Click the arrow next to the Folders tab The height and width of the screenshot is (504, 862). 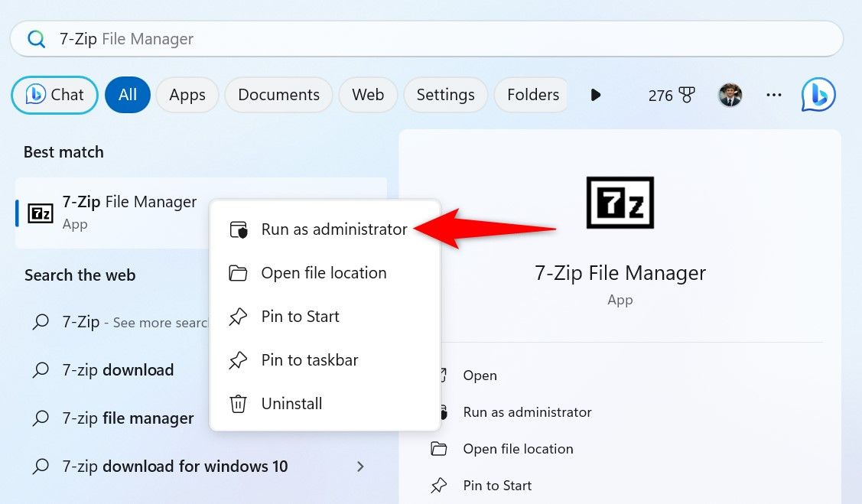point(596,95)
